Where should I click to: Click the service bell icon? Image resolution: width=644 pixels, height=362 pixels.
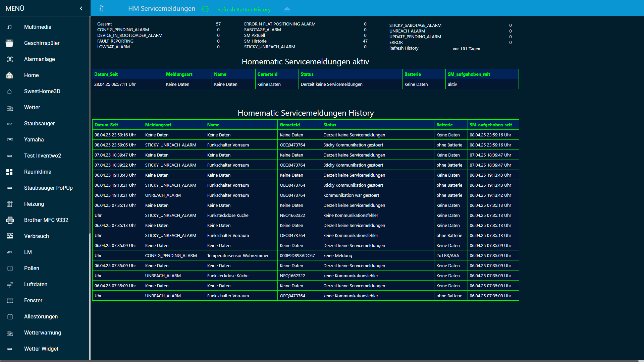(287, 9)
